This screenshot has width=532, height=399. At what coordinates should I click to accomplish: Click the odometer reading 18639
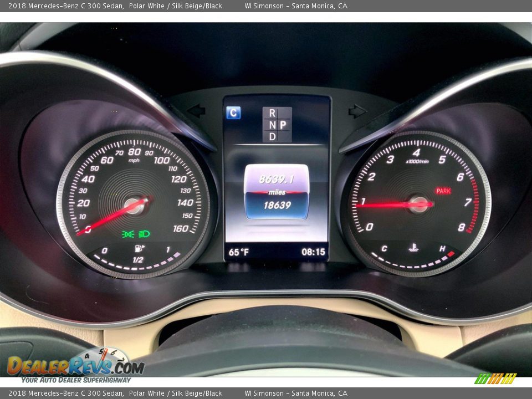point(277,205)
